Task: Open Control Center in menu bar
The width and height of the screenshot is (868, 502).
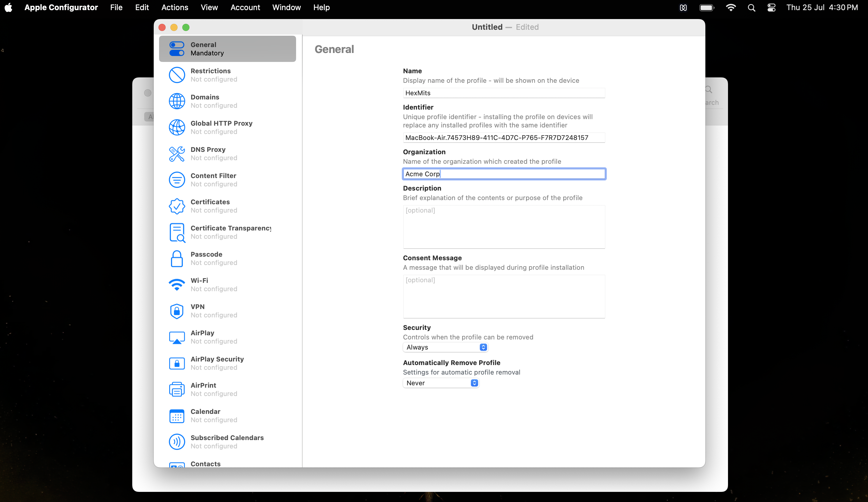Action: (771, 7)
